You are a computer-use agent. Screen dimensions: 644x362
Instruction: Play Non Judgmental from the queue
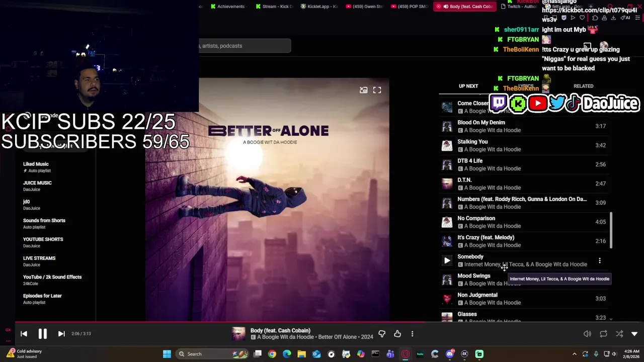click(x=523, y=299)
